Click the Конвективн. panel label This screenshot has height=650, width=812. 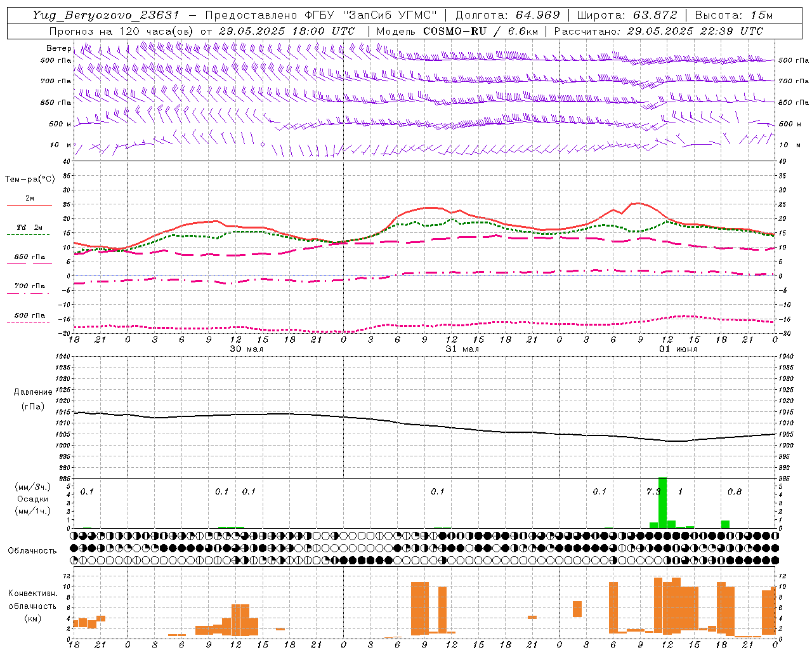pos(32,594)
